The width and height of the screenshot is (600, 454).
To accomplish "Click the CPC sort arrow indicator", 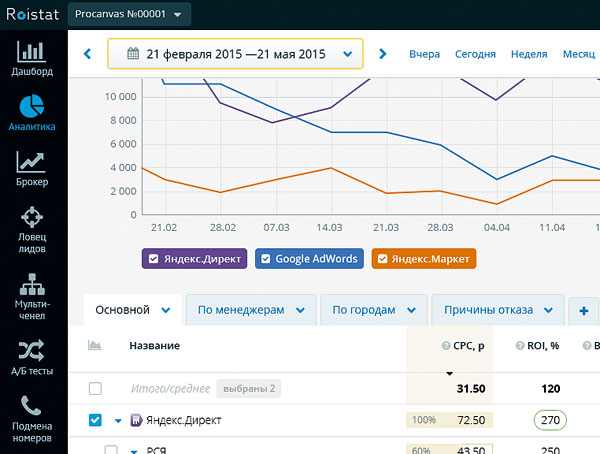I will [x=450, y=373].
